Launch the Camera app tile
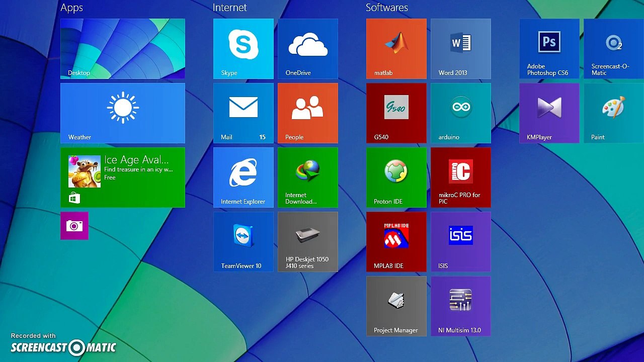 (x=74, y=226)
